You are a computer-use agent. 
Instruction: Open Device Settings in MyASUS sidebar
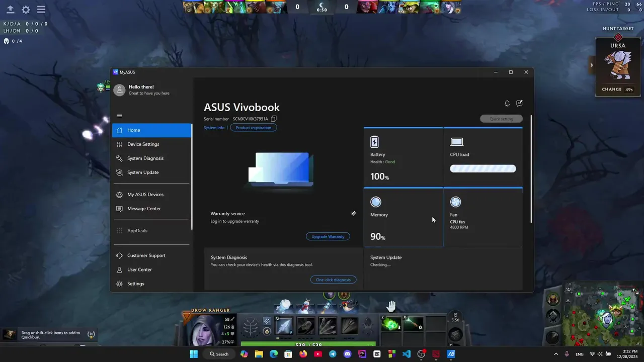(151, 144)
